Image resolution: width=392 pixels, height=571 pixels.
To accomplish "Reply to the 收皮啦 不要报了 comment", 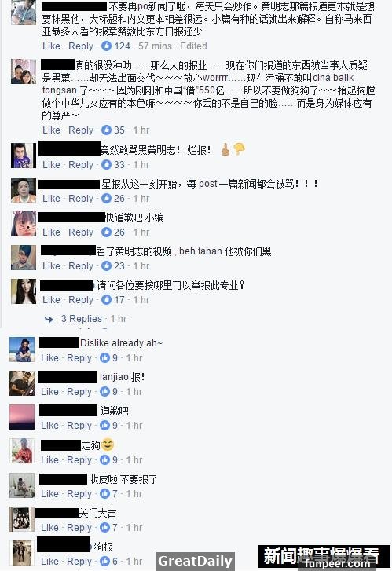I will [x=79, y=494].
